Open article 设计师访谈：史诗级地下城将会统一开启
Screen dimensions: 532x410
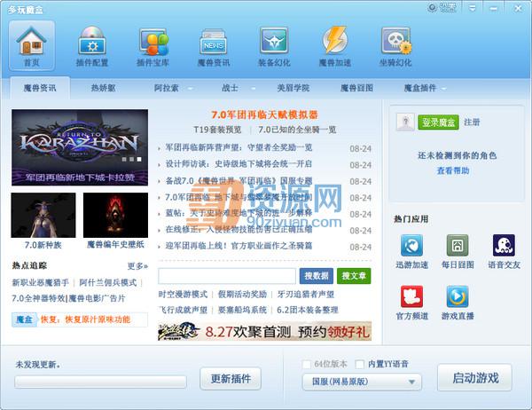click(239, 164)
